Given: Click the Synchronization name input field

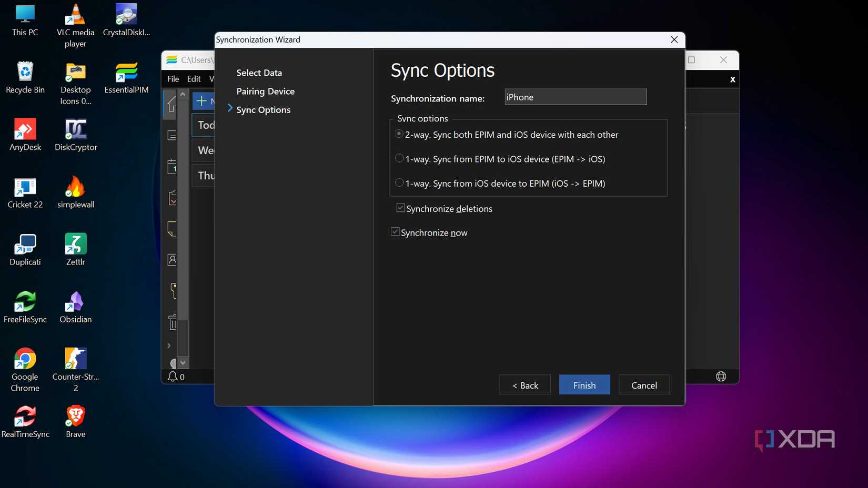Looking at the screenshot, I should 576,97.
